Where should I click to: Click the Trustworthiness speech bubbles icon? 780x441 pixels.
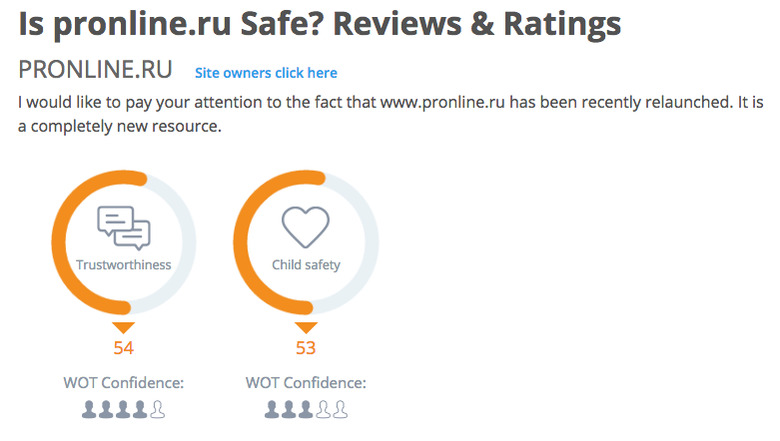(124, 228)
